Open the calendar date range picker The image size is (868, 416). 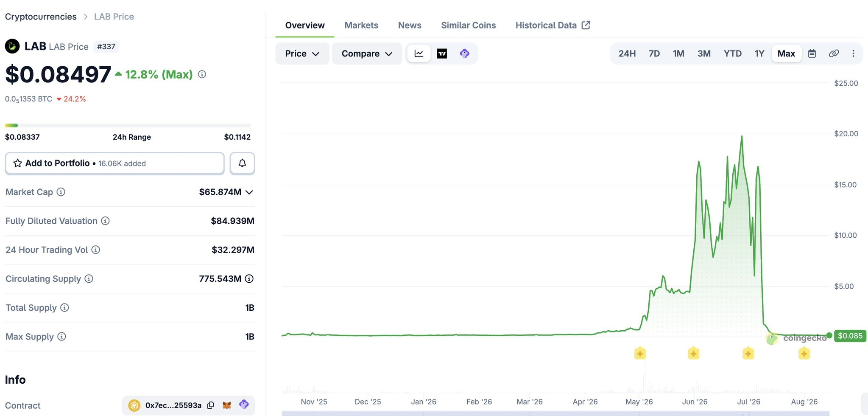click(x=812, y=53)
